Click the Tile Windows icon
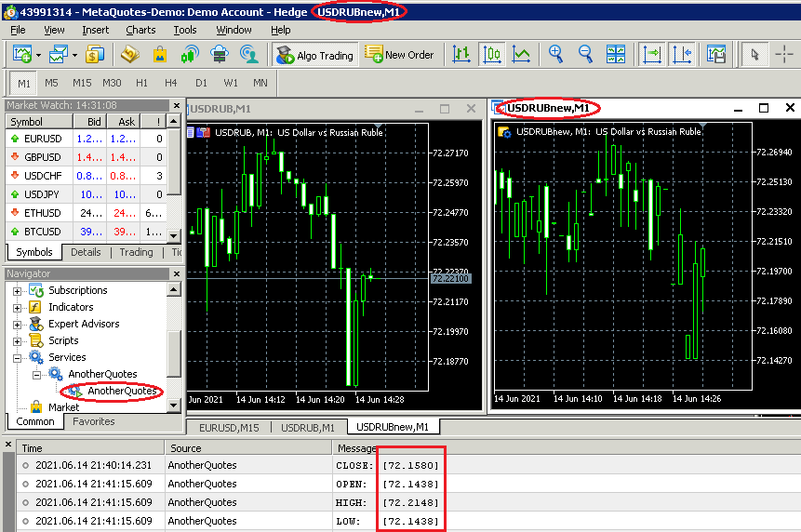 (x=616, y=54)
